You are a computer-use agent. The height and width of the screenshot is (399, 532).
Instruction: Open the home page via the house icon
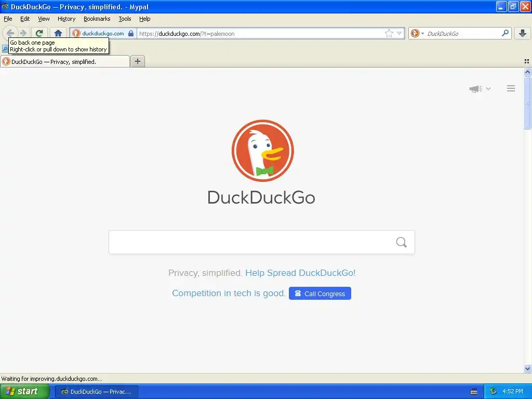point(58,33)
